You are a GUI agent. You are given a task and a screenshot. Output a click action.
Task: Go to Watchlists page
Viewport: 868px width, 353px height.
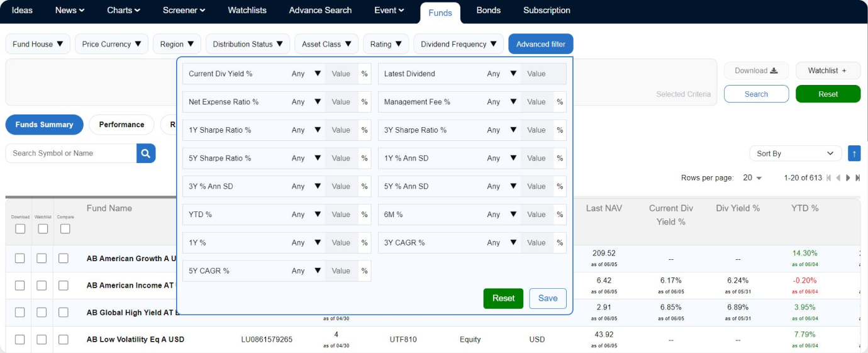(x=247, y=10)
